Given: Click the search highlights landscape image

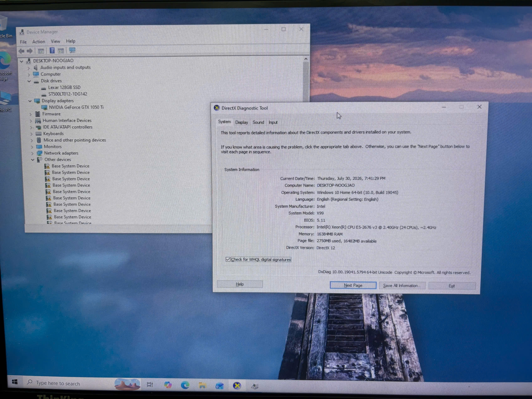Looking at the screenshot, I should point(127,384).
